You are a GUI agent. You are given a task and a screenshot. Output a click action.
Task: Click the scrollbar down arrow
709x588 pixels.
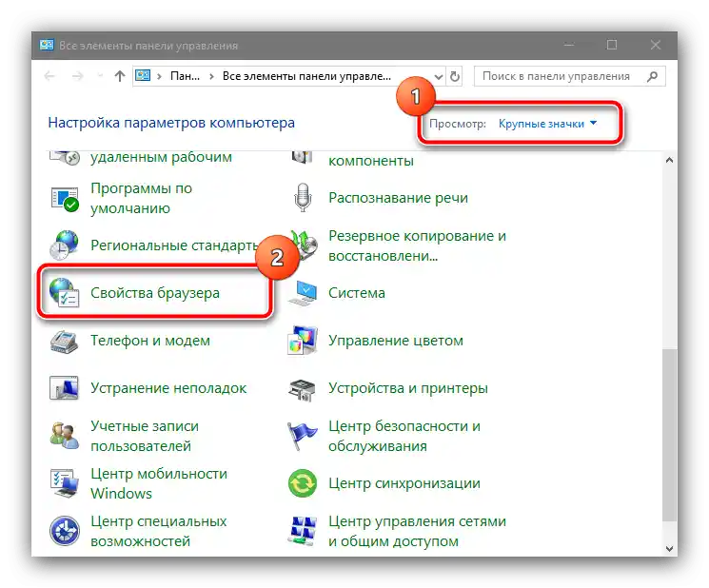tap(669, 548)
